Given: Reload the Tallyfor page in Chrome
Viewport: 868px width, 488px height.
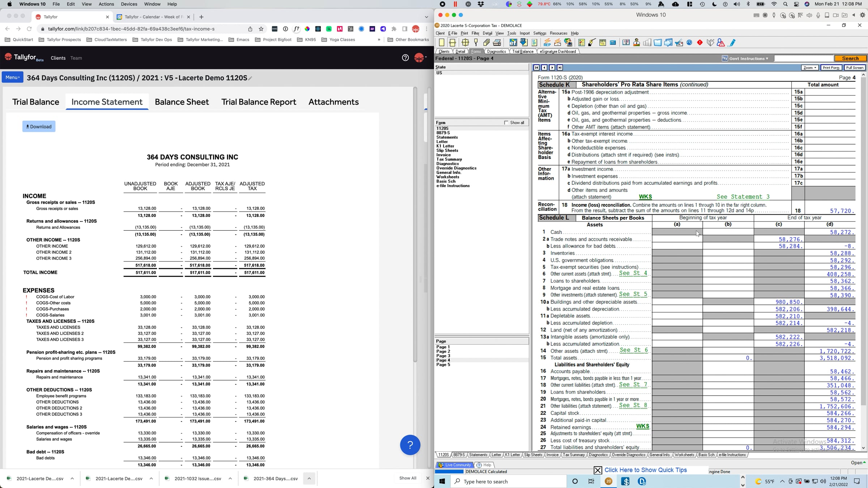Looking at the screenshot, I should [x=29, y=29].
